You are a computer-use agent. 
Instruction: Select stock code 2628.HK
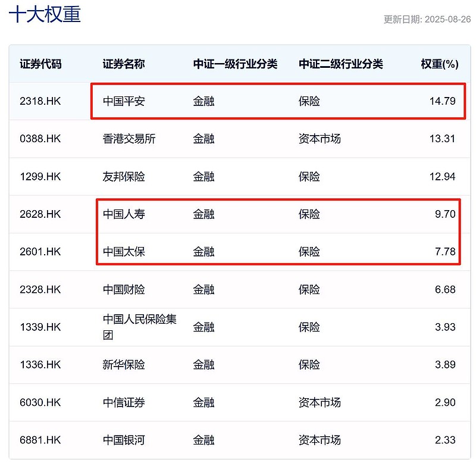[40, 214]
